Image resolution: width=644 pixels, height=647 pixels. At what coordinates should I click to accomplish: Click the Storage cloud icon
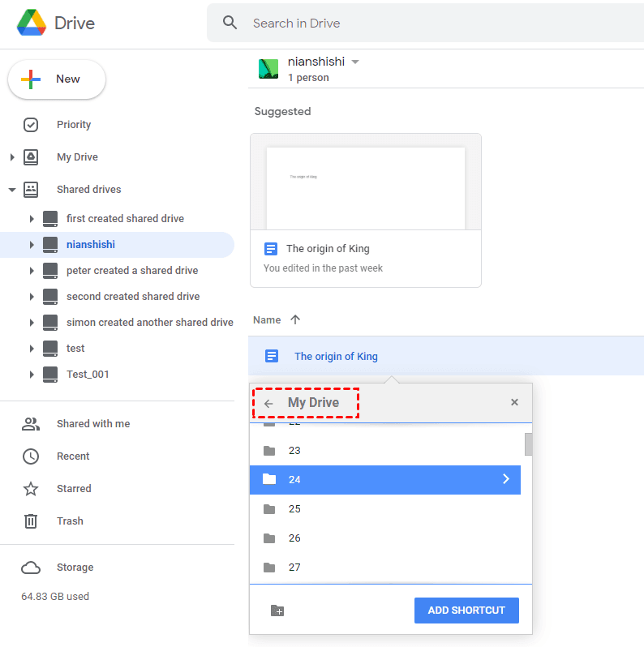pos(31,568)
